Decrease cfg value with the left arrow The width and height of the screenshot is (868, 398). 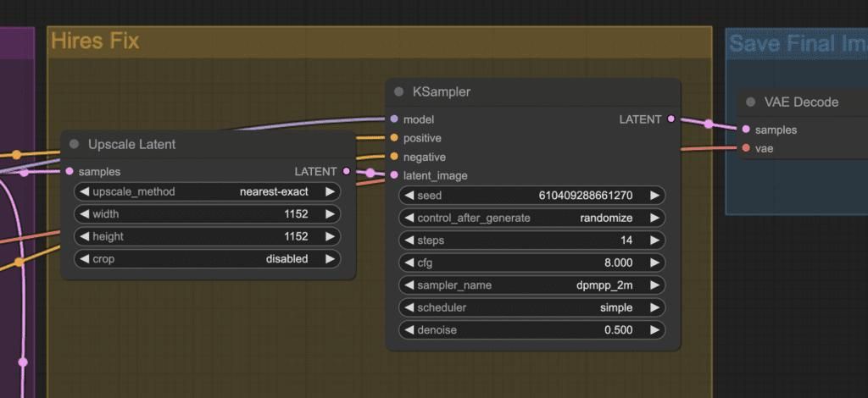(x=410, y=263)
